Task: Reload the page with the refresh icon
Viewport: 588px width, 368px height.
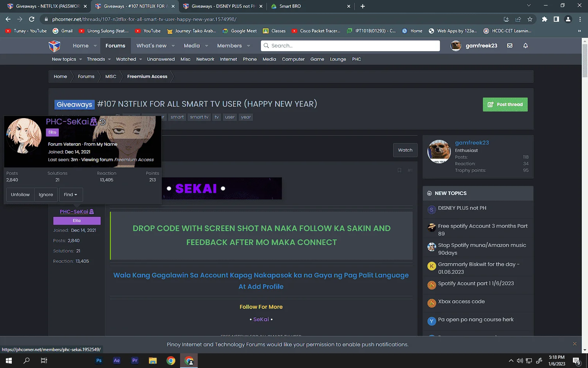Action: [32, 19]
